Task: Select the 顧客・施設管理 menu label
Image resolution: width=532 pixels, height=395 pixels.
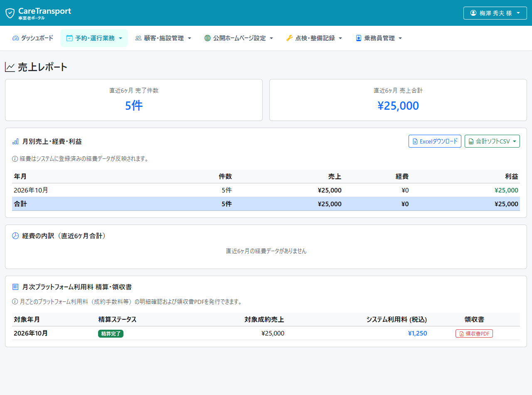Action: [x=164, y=38]
